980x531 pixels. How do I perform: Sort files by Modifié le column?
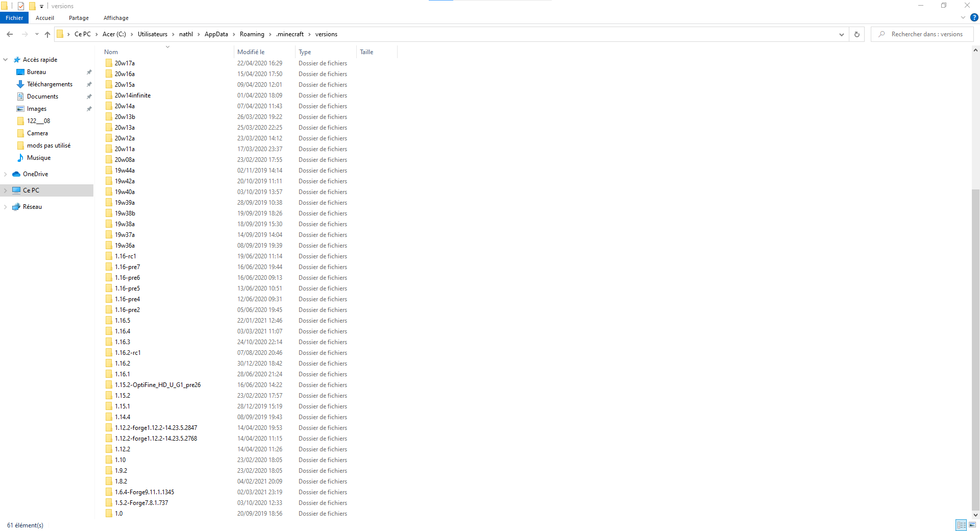pos(251,52)
